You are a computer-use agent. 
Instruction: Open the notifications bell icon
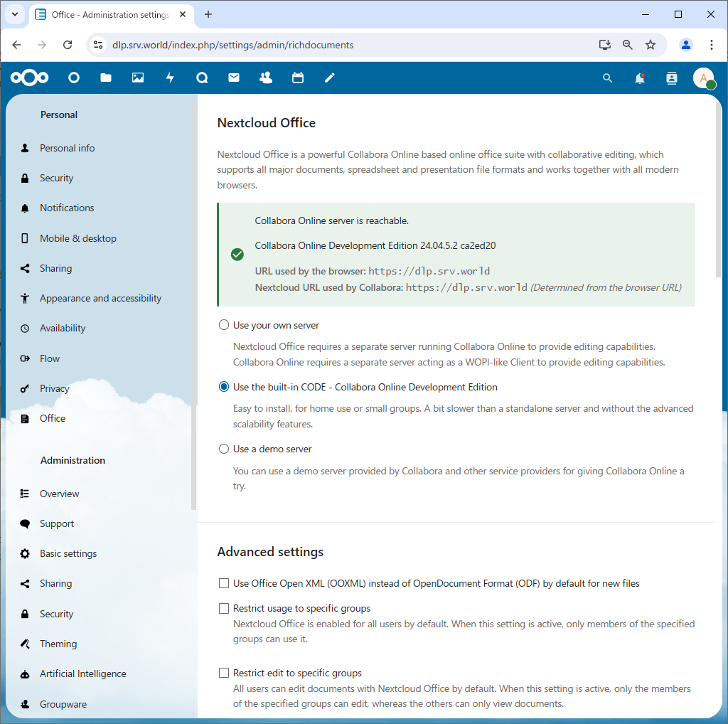[x=640, y=78]
